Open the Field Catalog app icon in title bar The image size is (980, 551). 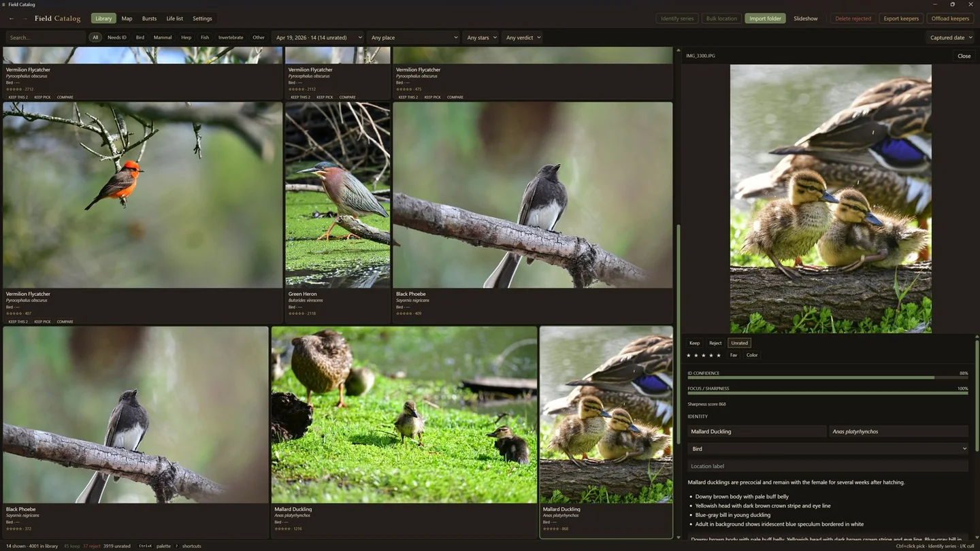[5, 4]
